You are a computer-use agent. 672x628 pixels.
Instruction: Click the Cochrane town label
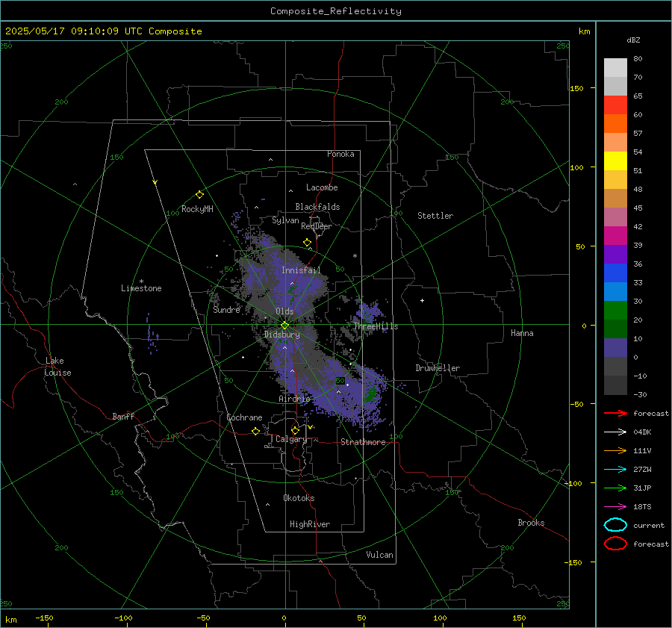244,417
